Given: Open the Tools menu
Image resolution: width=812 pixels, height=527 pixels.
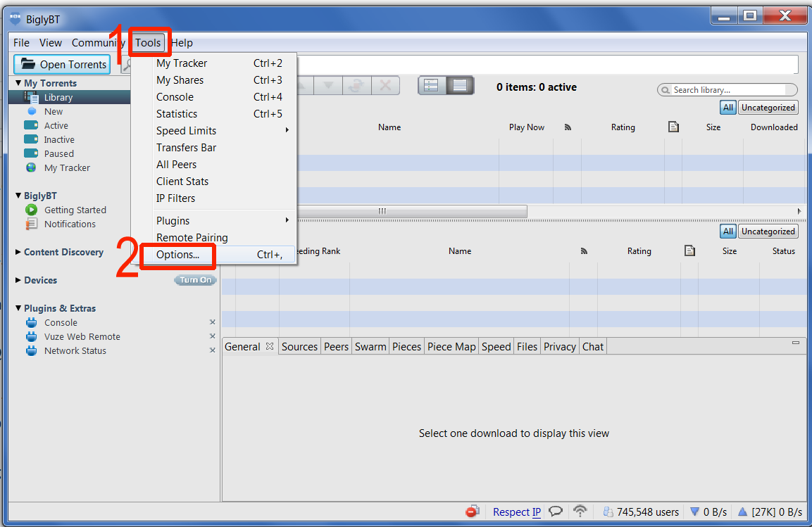Looking at the screenshot, I should [x=148, y=43].
